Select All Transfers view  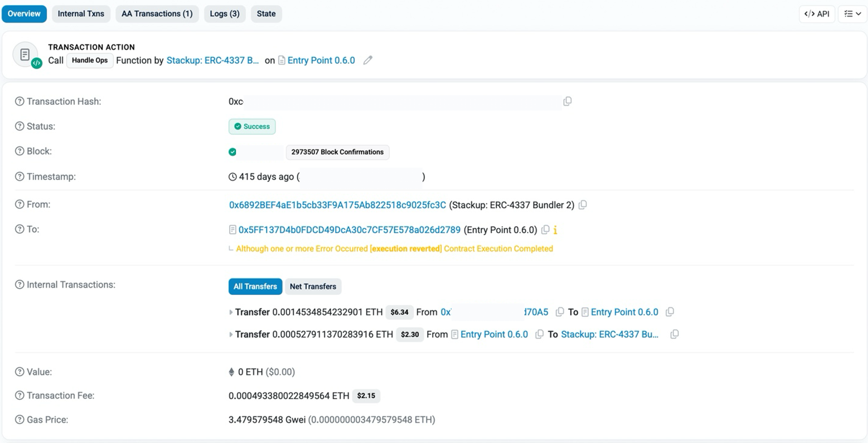[255, 286]
